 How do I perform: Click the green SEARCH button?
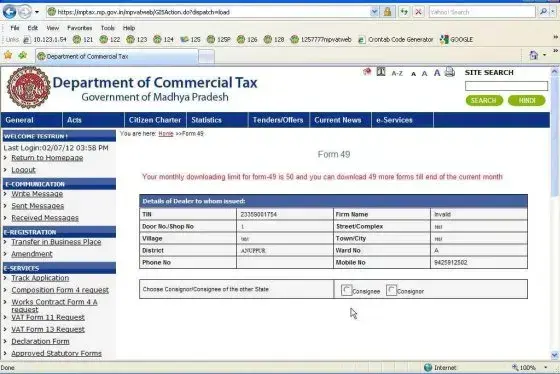[484, 100]
